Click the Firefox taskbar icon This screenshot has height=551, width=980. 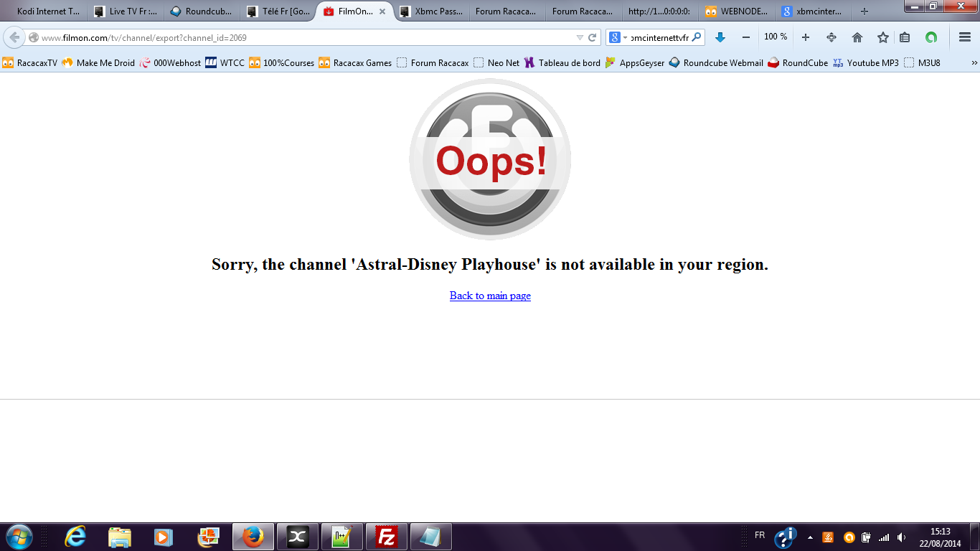[x=253, y=537]
